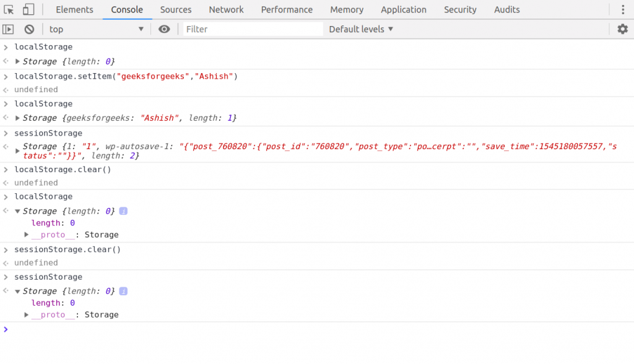Open console settings gear icon
The height and width of the screenshot is (364, 634).
[622, 29]
